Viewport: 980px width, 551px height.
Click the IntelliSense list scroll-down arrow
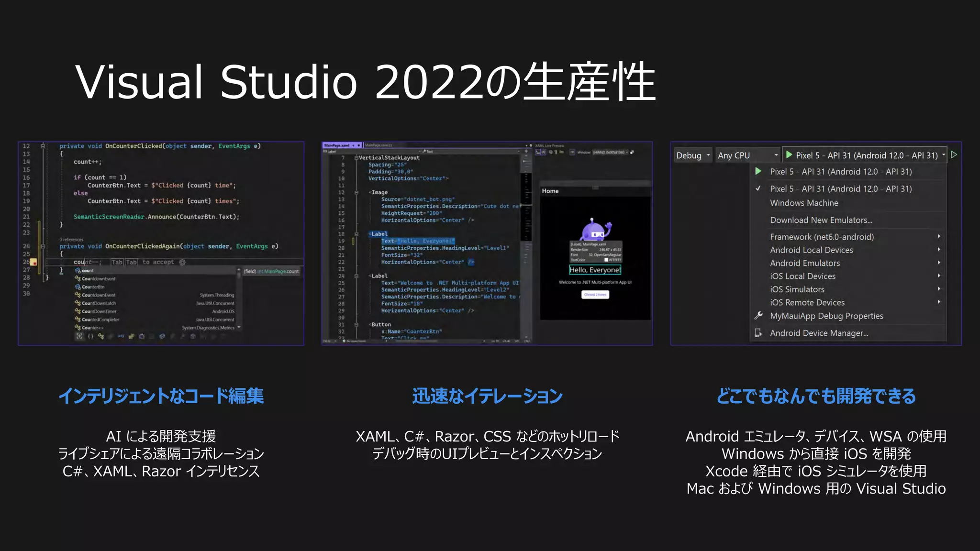pos(239,328)
